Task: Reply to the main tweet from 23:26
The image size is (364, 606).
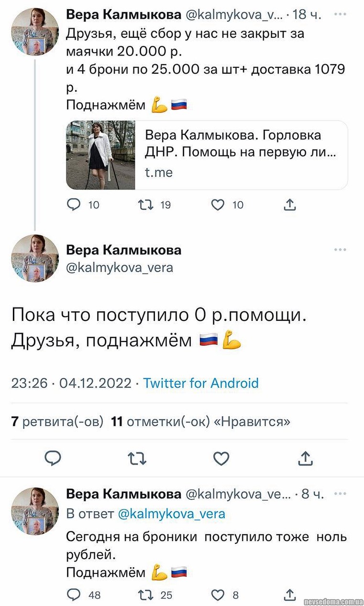Action: point(53,459)
